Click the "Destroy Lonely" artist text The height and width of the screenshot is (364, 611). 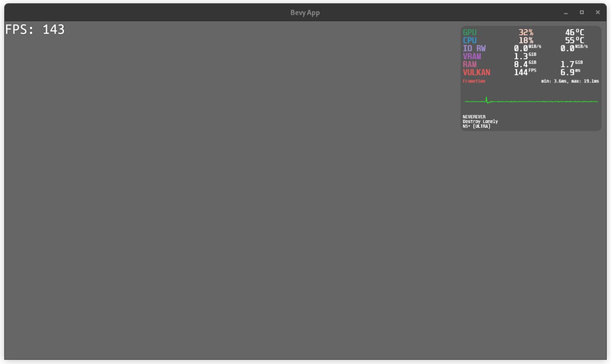tap(480, 122)
